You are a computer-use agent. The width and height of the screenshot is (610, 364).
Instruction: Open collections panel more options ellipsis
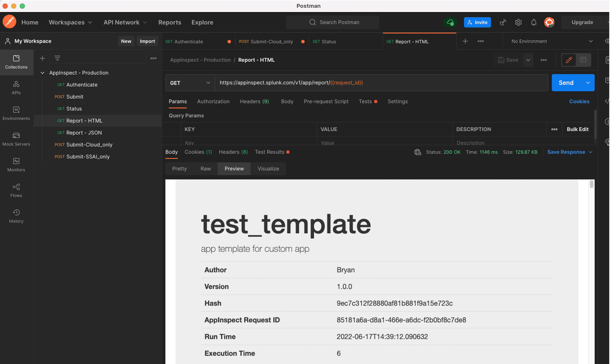153,58
